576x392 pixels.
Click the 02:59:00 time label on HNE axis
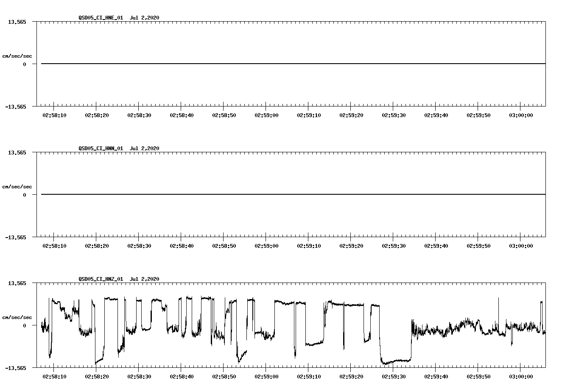click(x=266, y=115)
